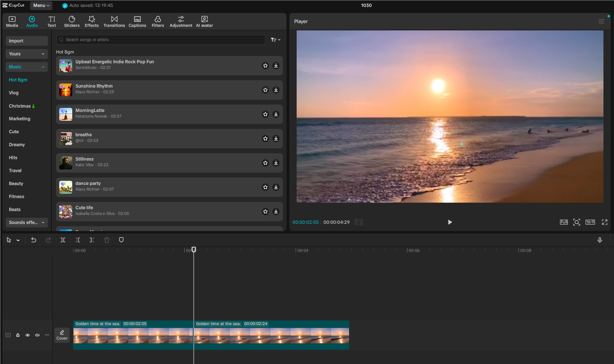The height and width of the screenshot is (364, 614).
Task: Edit the video Cover
Action: (x=62, y=335)
